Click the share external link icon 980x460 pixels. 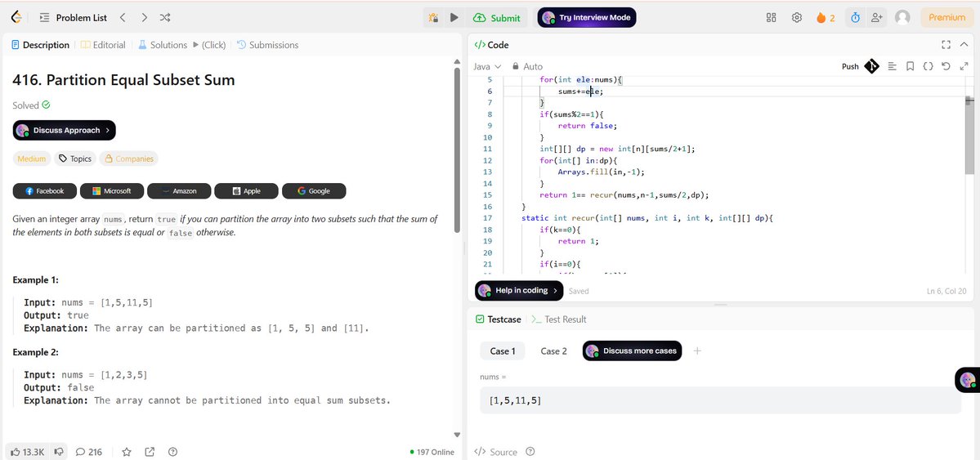[x=150, y=452]
